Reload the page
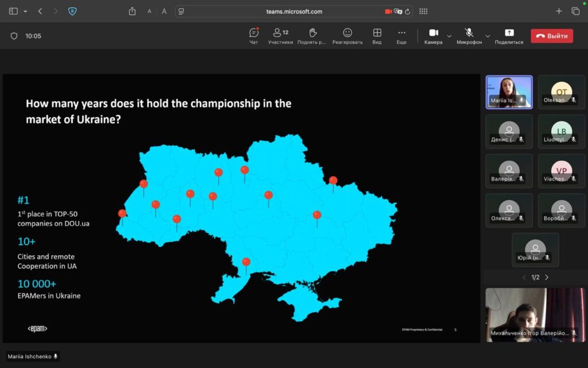This screenshot has width=588, height=368. (408, 11)
